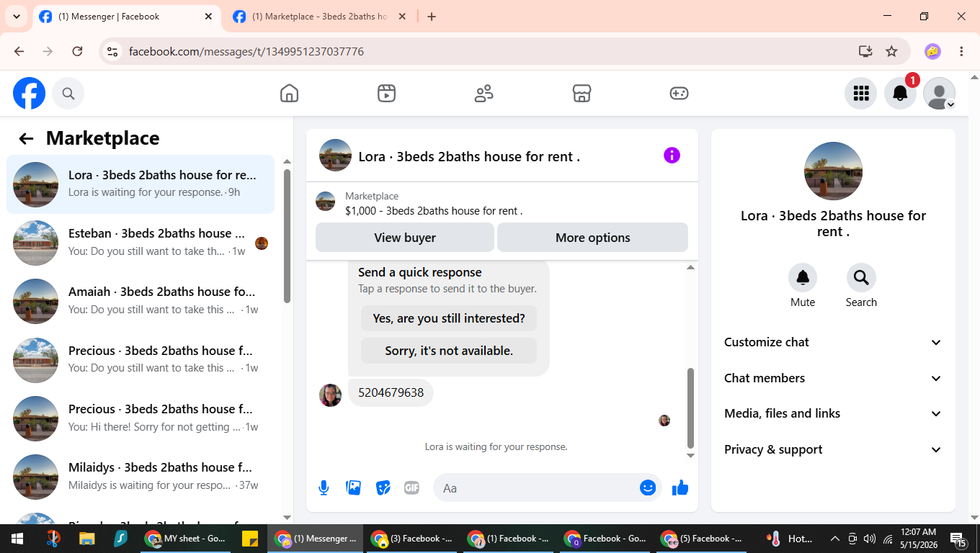The width and height of the screenshot is (980, 553).
Task: Open the Windows Start menu
Action: pos(17,539)
